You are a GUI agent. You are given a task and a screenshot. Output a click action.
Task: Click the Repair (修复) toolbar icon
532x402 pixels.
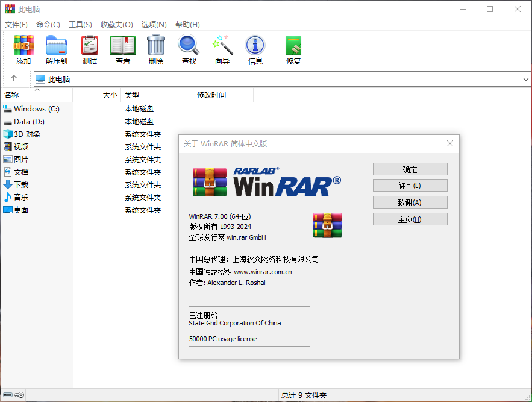coord(293,45)
